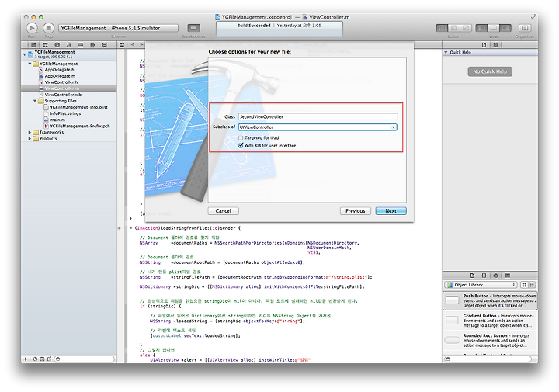Select YGFileManagement-Info.plist file
The width and height of the screenshot is (559, 392).
tap(78, 107)
